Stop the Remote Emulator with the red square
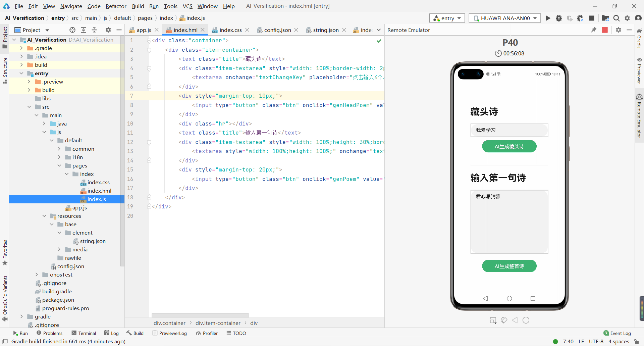 pyautogui.click(x=605, y=30)
